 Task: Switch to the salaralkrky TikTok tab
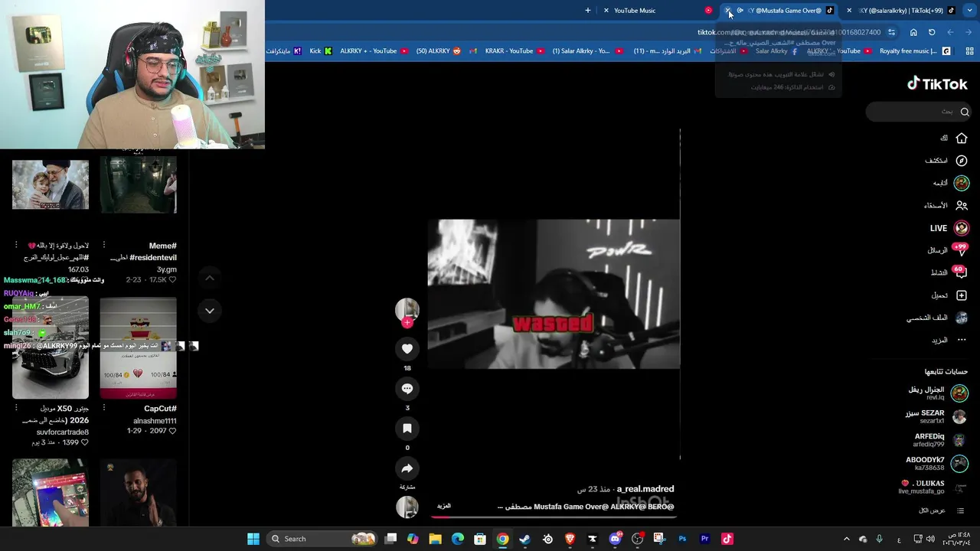point(902,11)
